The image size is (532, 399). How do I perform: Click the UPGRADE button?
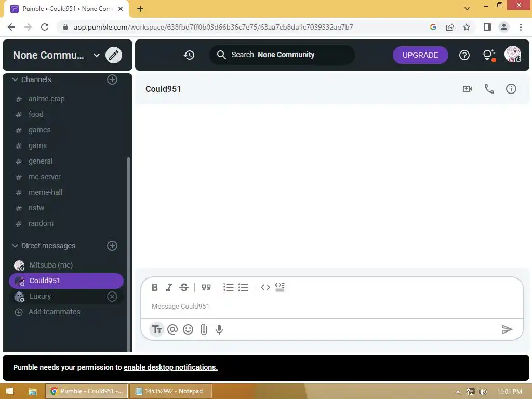click(420, 55)
